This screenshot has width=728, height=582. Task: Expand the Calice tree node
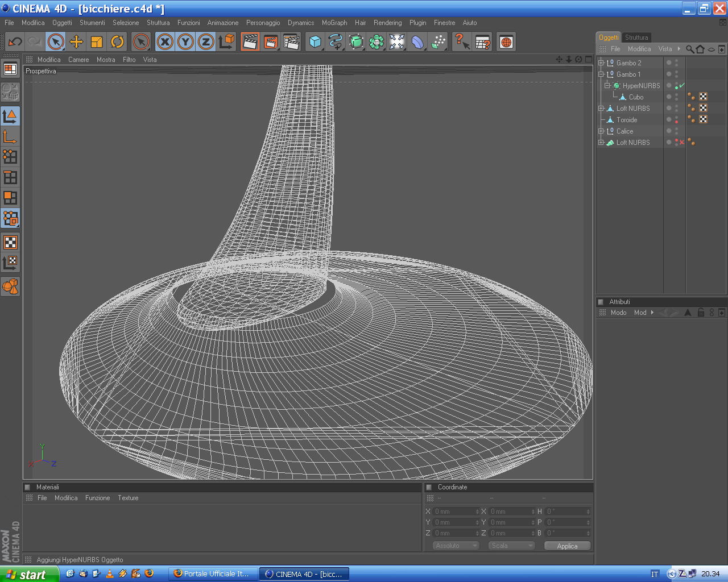coord(601,131)
